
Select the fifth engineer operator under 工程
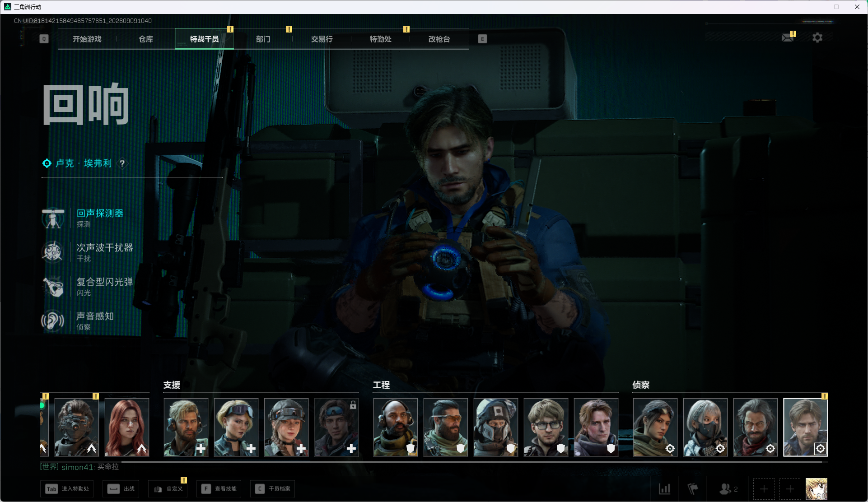(x=596, y=427)
